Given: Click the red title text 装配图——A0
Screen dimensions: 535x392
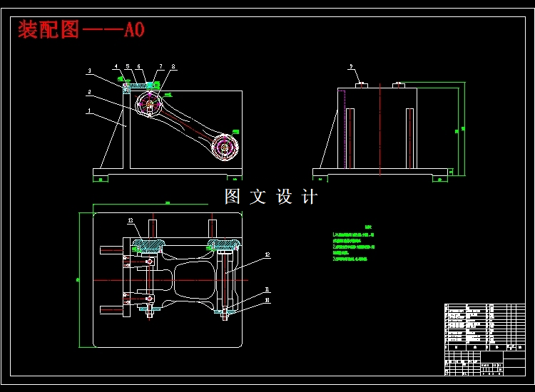Looking at the screenshot, I should [x=81, y=29].
